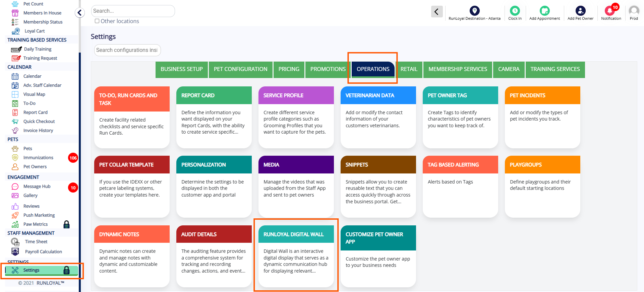Click the Membership Status icon
644x292 pixels.
pyautogui.click(x=15, y=22)
